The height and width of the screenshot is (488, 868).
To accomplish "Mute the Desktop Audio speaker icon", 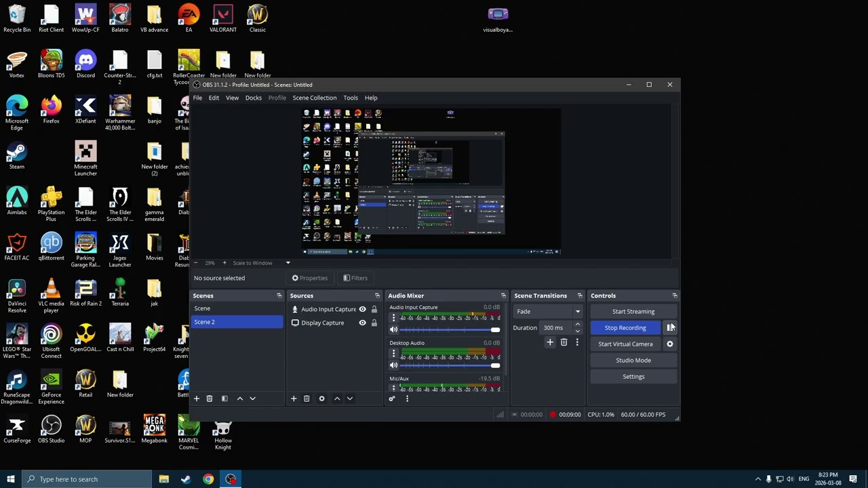I will (x=393, y=365).
